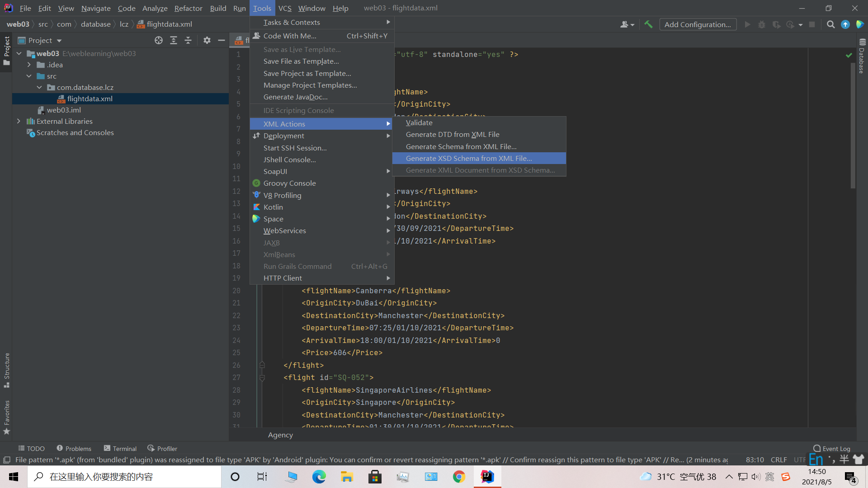This screenshot has height=488, width=868.
Task: Open the Favorites tool window
Action: (x=6, y=417)
